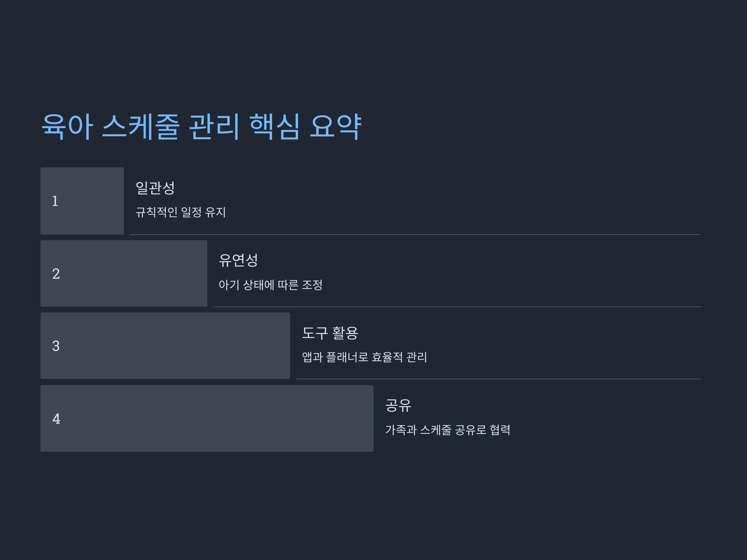Click the heading 유연성

click(x=238, y=260)
